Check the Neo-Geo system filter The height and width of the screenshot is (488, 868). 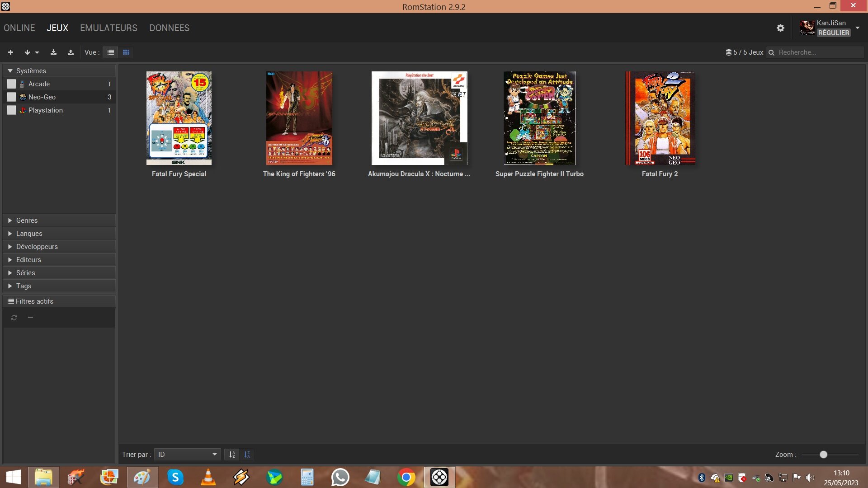[12, 97]
